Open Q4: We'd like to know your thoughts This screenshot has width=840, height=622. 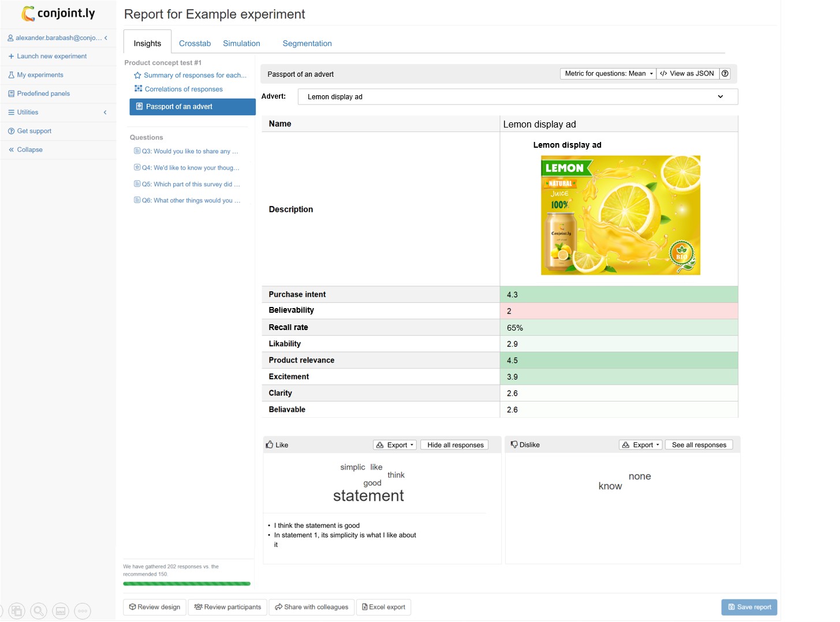click(x=191, y=168)
